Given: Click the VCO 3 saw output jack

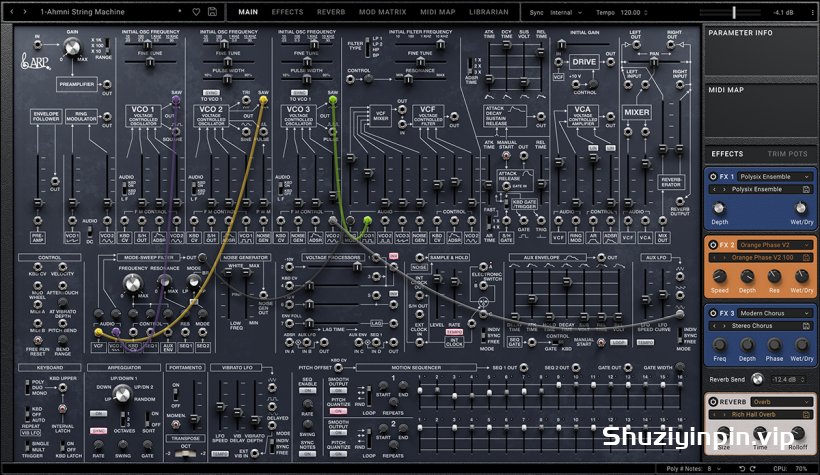Looking at the screenshot, I should pyautogui.click(x=333, y=99).
